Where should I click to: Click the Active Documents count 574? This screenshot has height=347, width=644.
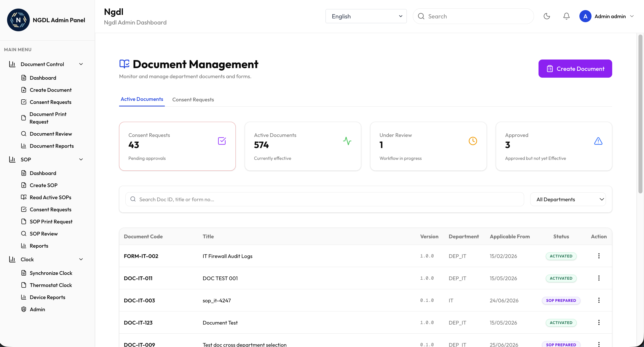tap(261, 145)
